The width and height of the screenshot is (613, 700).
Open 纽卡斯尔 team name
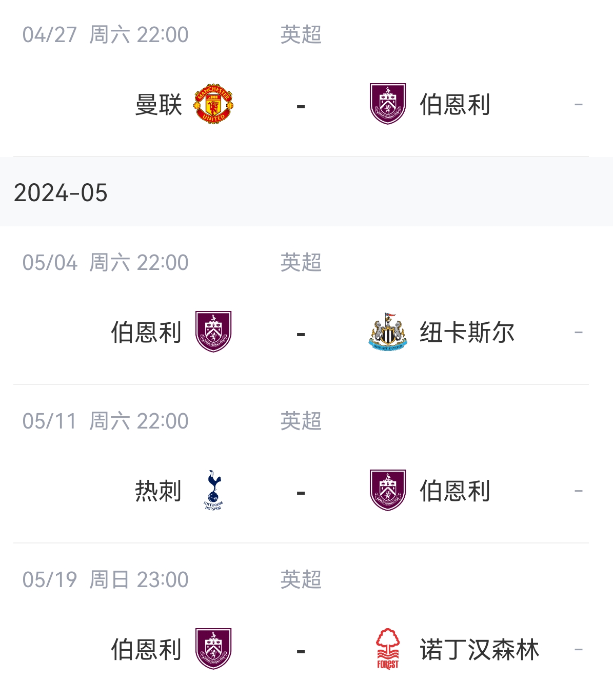click(467, 333)
